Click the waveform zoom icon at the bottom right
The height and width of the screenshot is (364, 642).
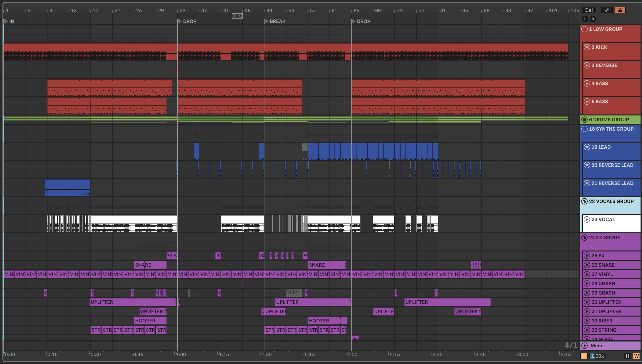584,356
